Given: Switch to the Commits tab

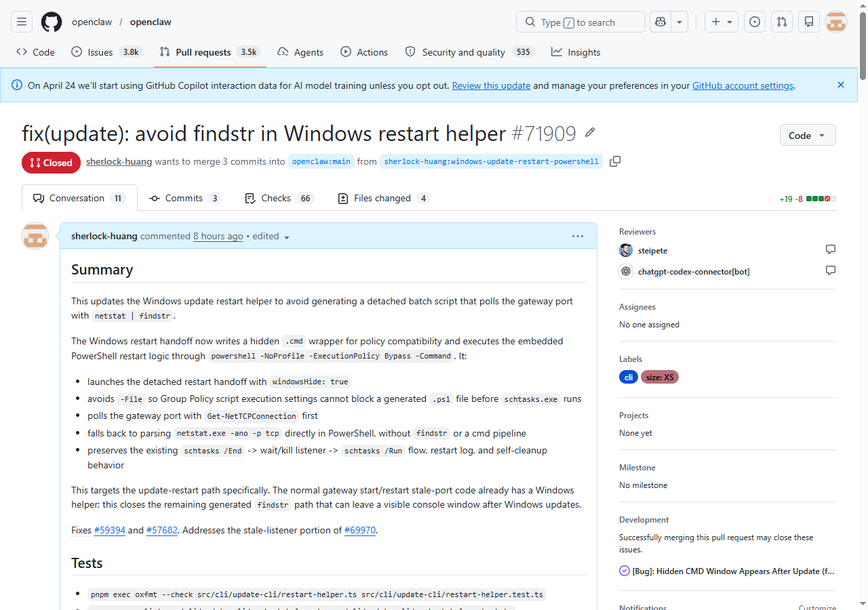Looking at the screenshot, I should tap(184, 198).
